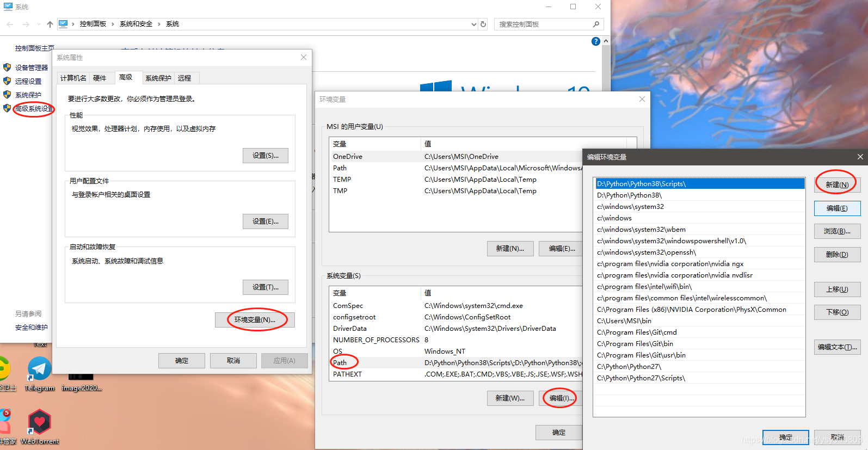This screenshot has width=868, height=450.
Task: Open the blue help question mark icon
Action: point(596,41)
